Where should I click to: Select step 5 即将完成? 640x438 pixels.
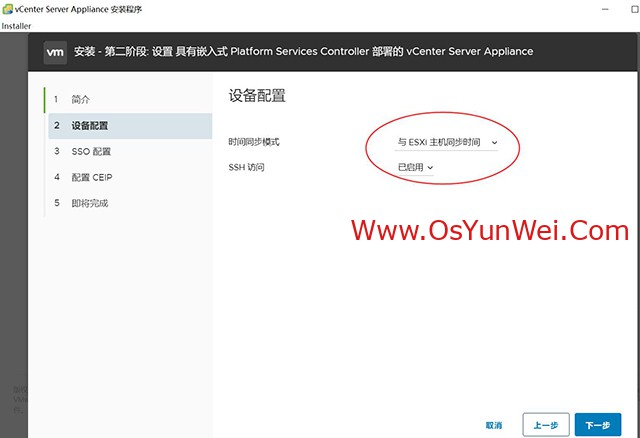[x=128, y=203]
